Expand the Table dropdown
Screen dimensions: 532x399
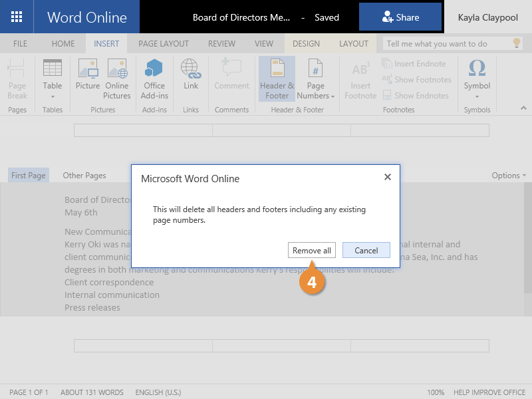click(x=53, y=96)
